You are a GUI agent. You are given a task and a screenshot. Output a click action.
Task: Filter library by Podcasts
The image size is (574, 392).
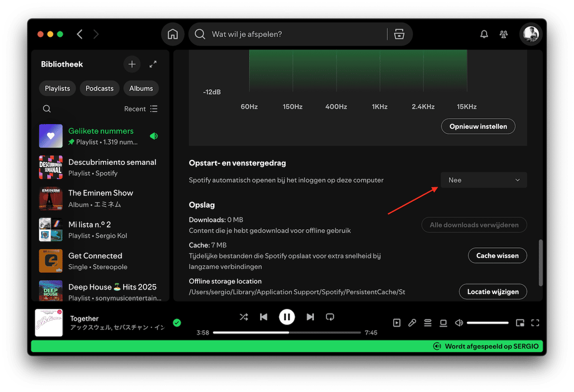tap(100, 89)
